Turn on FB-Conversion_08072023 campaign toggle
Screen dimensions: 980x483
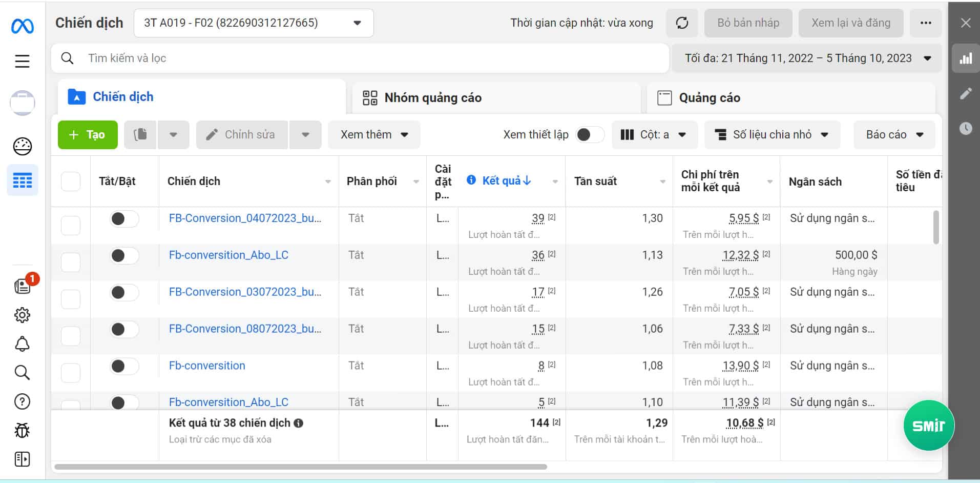click(124, 329)
